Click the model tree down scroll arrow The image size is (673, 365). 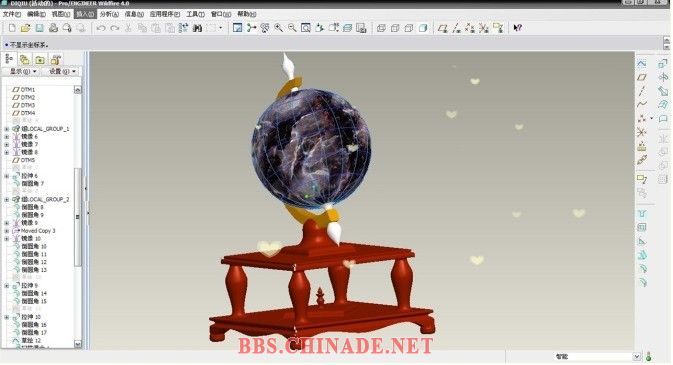(x=78, y=344)
